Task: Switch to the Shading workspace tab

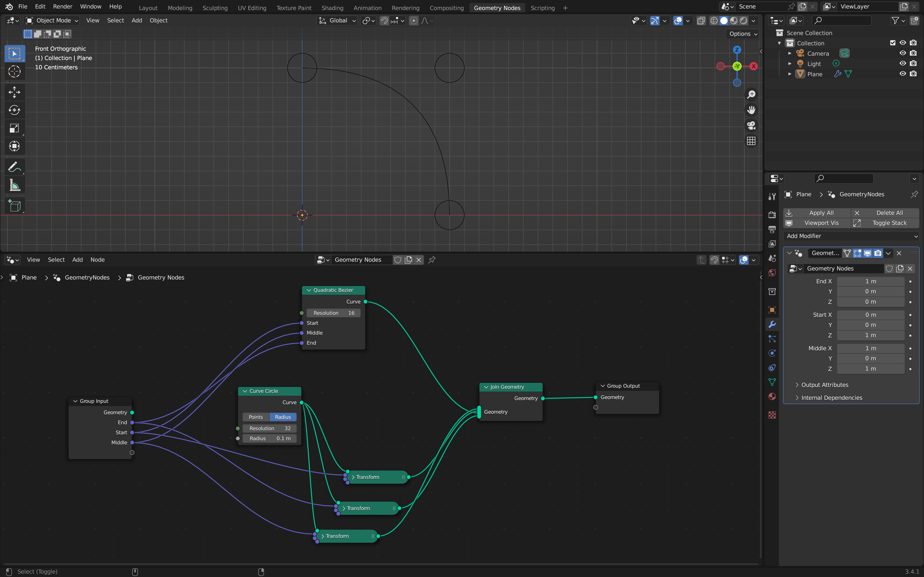Action: [x=332, y=8]
